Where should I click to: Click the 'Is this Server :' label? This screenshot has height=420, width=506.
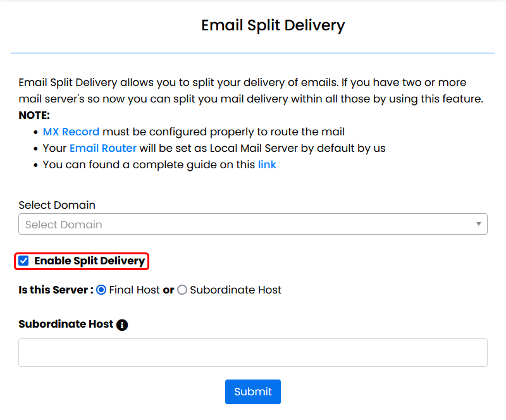click(x=56, y=290)
